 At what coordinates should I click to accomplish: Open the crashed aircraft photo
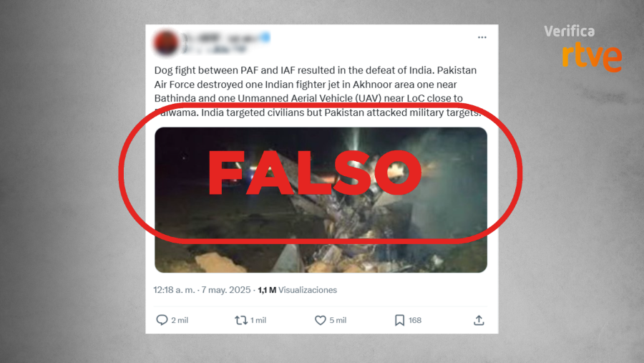tap(321, 200)
